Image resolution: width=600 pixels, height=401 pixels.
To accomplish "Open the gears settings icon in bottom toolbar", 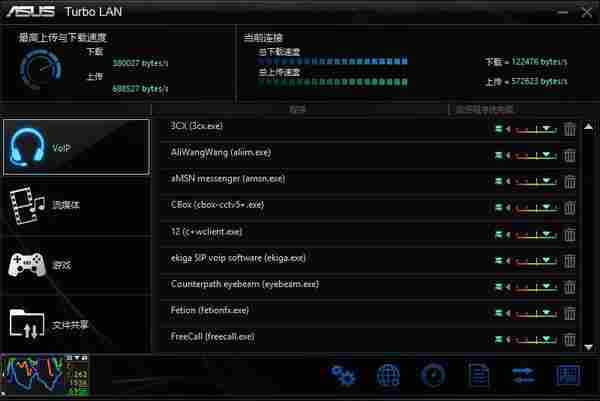I will pyautogui.click(x=343, y=375).
